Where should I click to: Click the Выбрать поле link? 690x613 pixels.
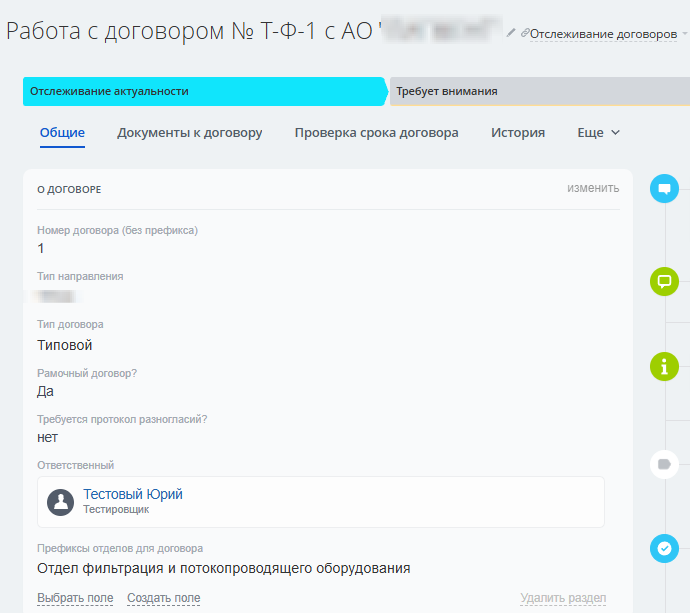point(75,598)
